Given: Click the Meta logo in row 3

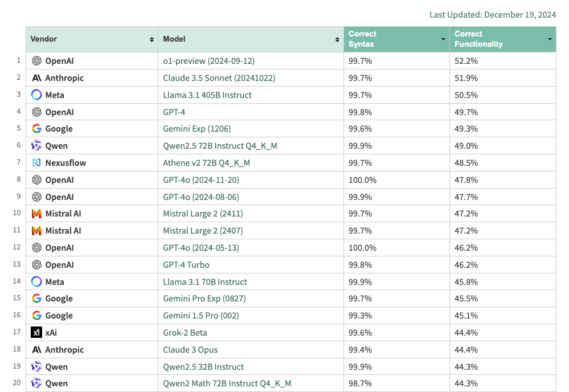Looking at the screenshot, I should [36, 95].
